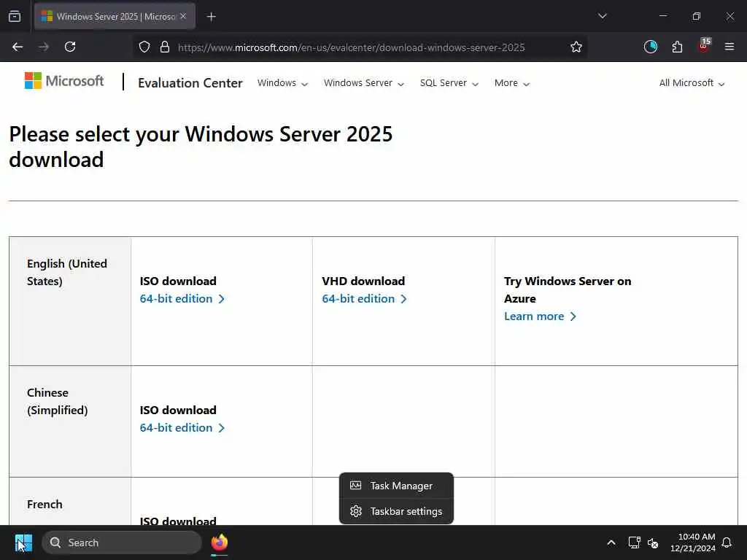
Task: Minimize the Firefox window
Action: [662, 16]
